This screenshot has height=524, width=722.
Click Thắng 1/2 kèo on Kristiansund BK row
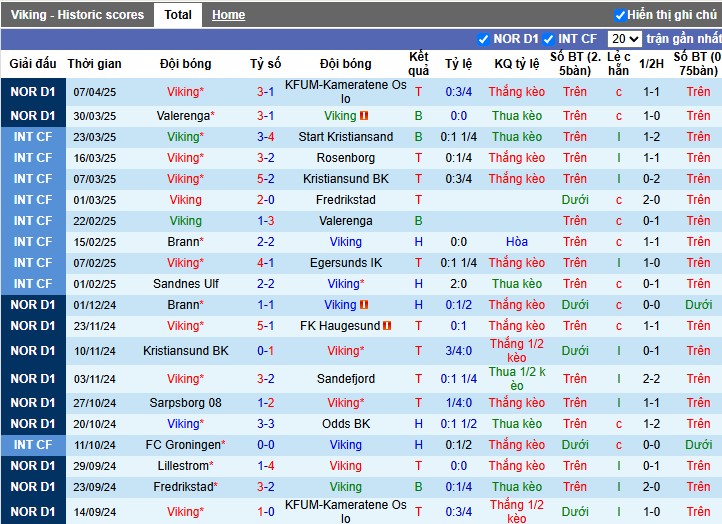click(517, 351)
